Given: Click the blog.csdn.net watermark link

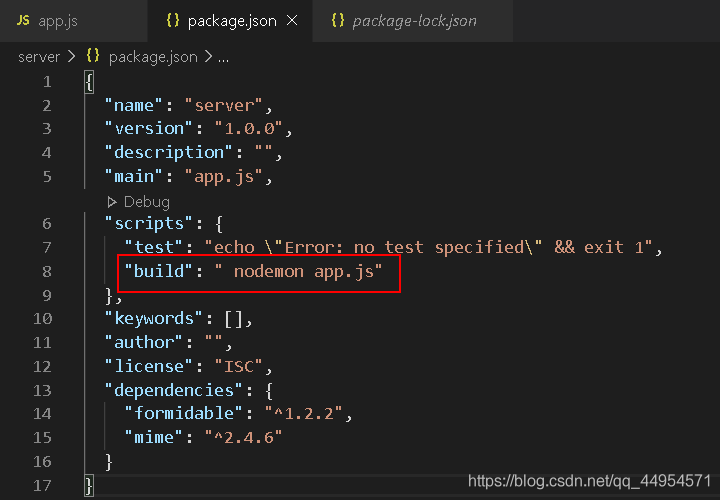Looking at the screenshot, I should point(590,481).
